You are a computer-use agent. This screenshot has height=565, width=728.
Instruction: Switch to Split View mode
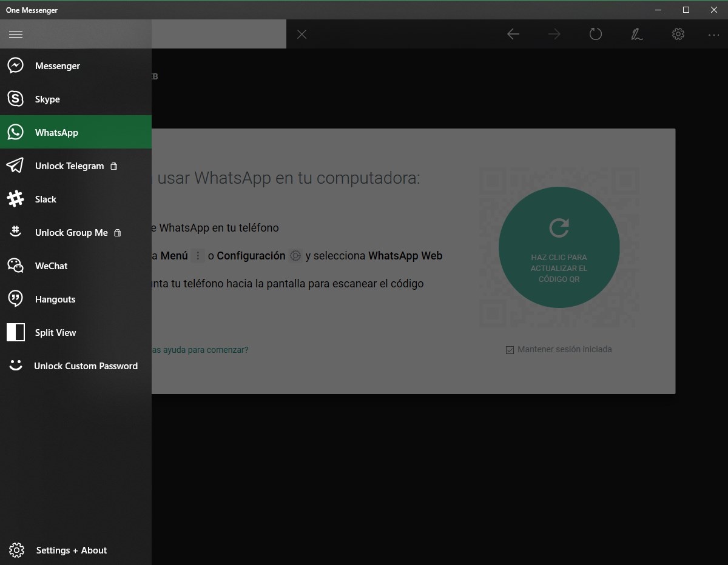76,332
